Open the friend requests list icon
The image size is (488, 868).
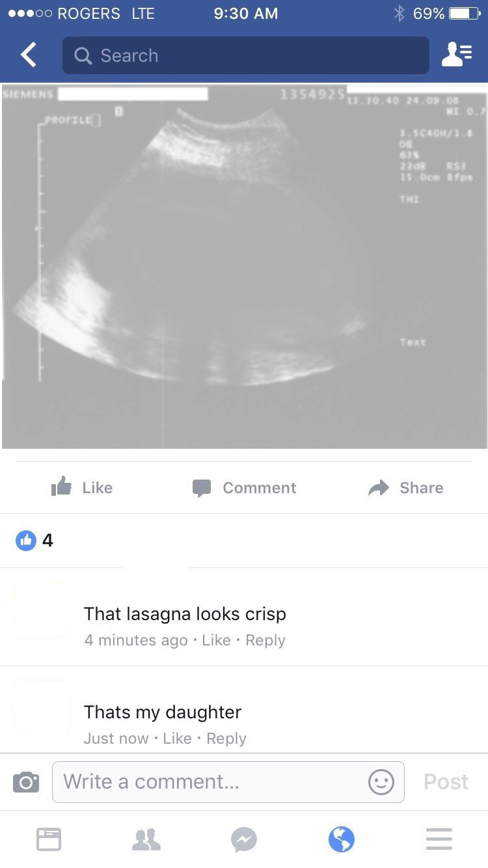456,55
